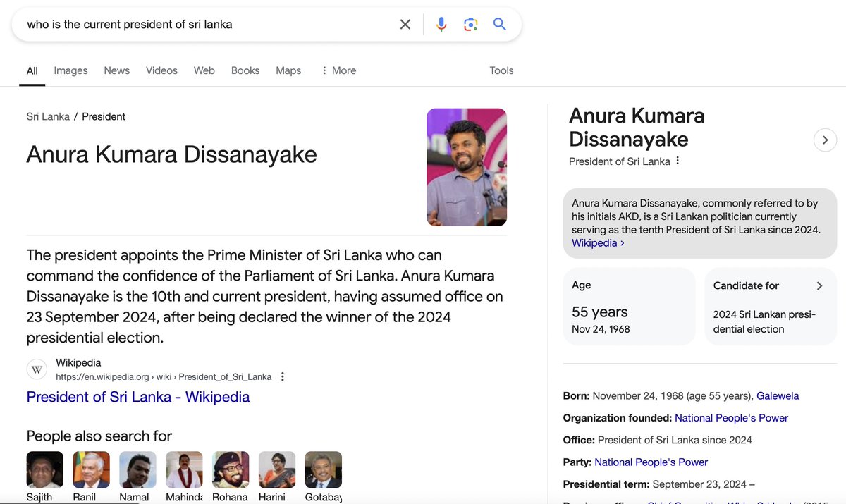Switch to the Images tab

click(71, 70)
